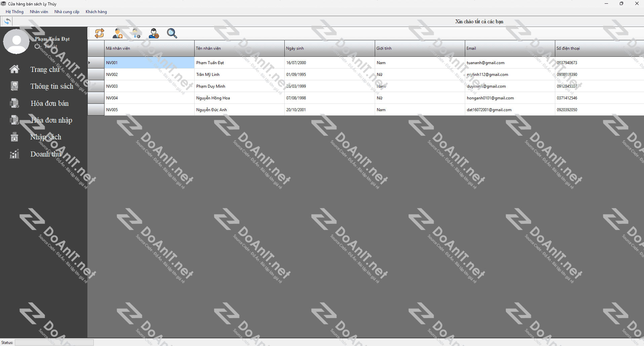The height and width of the screenshot is (346, 644).
Task: Select row header of NV002
Action: click(96, 74)
